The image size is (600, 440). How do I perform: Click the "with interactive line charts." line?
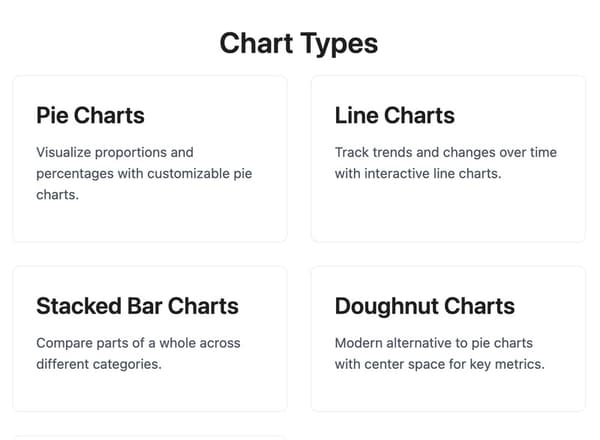[417, 174]
